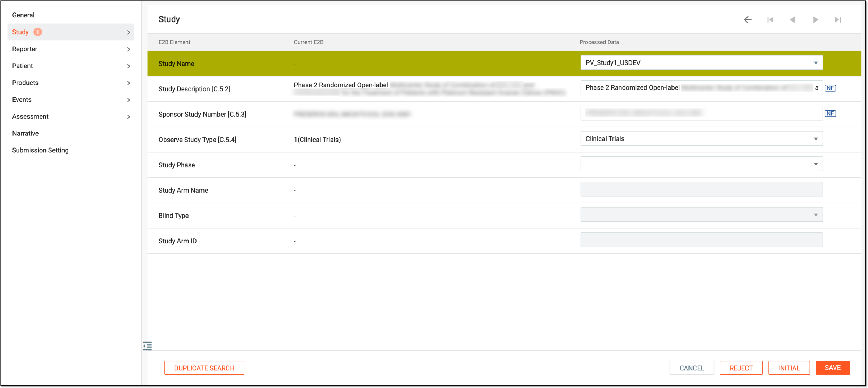Toggle NF flag for Sponsor Study Number
The height and width of the screenshot is (388, 868).
pos(830,113)
